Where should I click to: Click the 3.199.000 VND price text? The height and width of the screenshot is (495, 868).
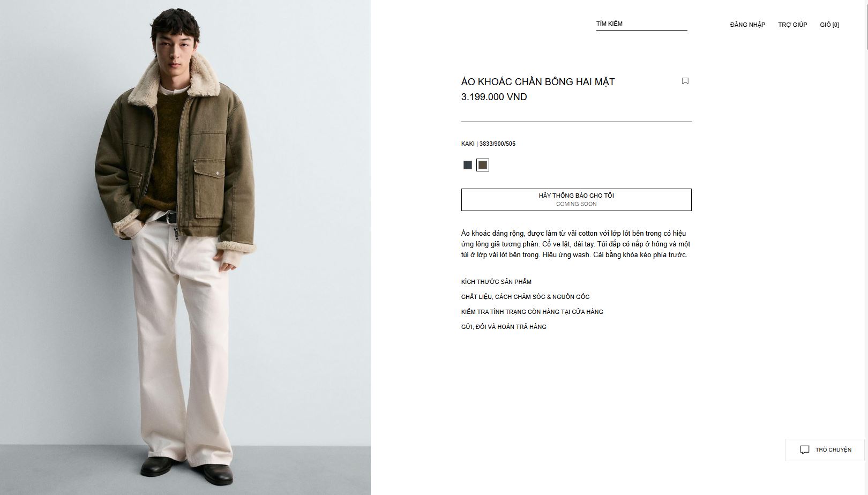[494, 97]
